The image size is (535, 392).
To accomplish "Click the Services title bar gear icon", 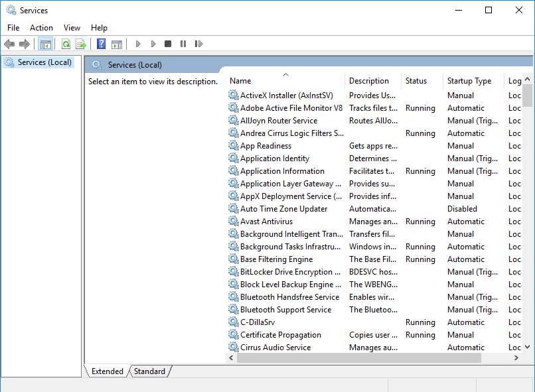I will pyautogui.click(x=11, y=10).
